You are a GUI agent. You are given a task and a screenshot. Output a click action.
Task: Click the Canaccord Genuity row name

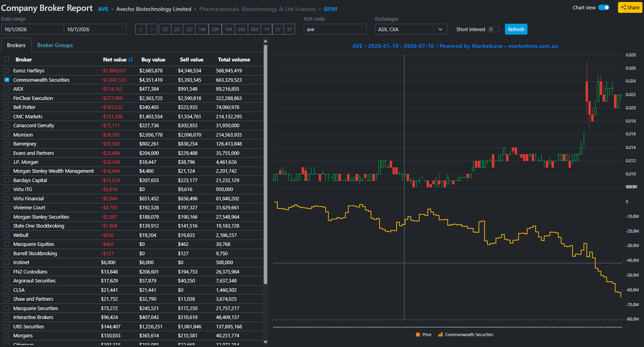tap(33, 126)
